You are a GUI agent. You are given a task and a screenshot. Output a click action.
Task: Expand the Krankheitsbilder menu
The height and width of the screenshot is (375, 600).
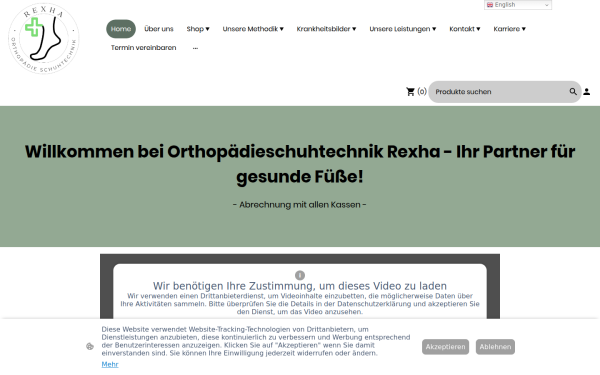pyautogui.click(x=326, y=29)
